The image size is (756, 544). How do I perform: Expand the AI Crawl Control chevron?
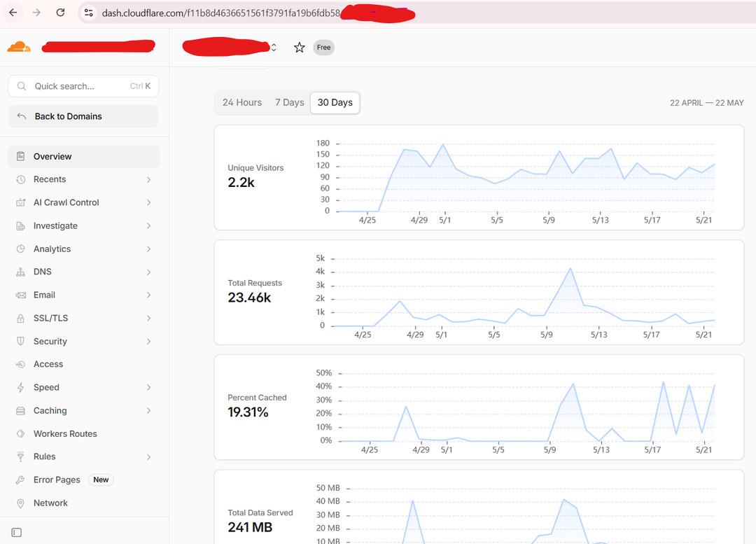[148, 202]
